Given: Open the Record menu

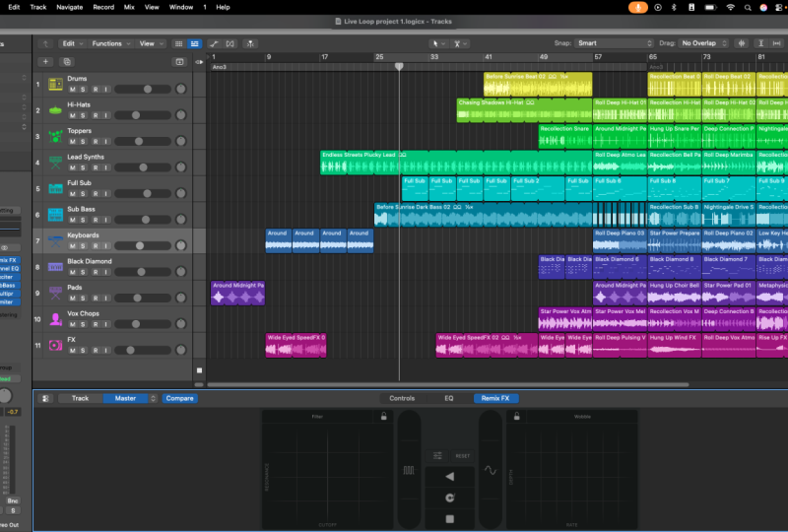Looking at the screenshot, I should pos(103,7).
